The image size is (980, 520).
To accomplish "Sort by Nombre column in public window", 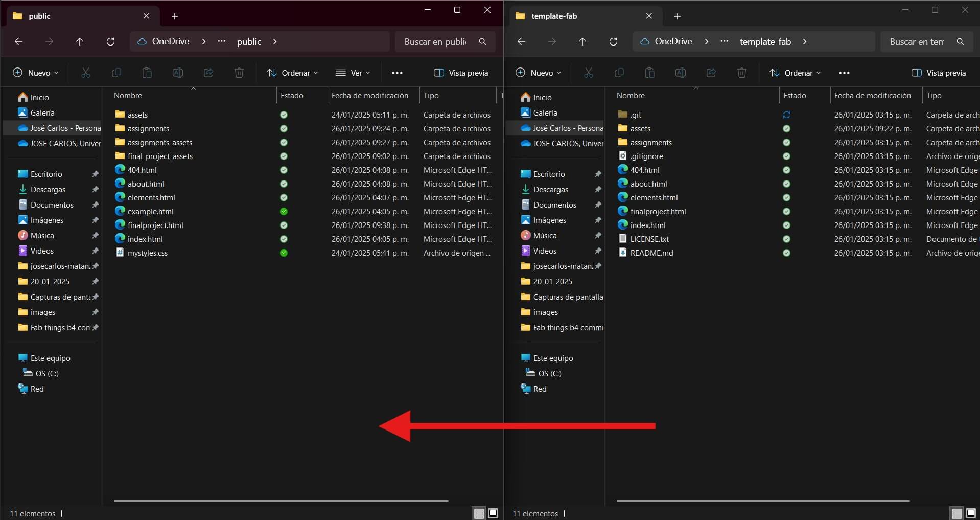I will [x=128, y=95].
